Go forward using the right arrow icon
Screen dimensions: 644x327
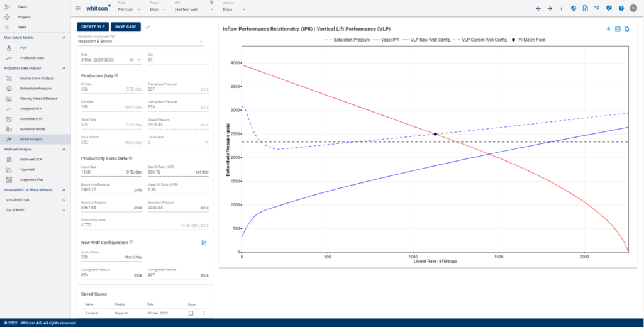(550, 8)
